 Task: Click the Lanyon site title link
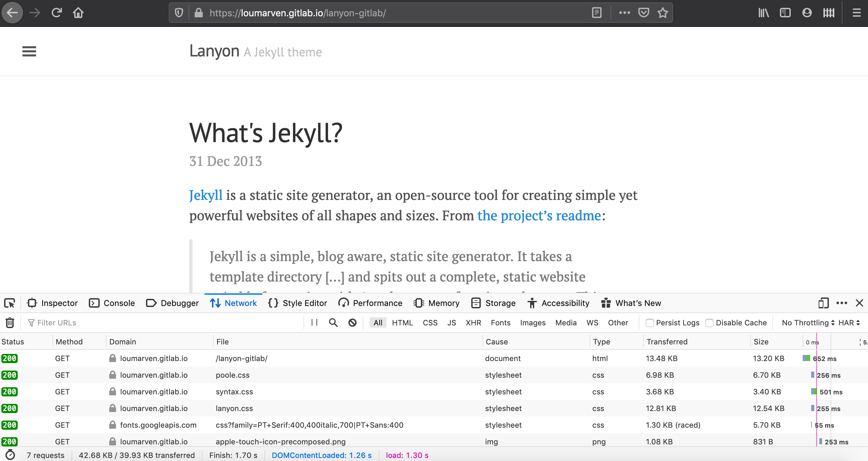(214, 51)
